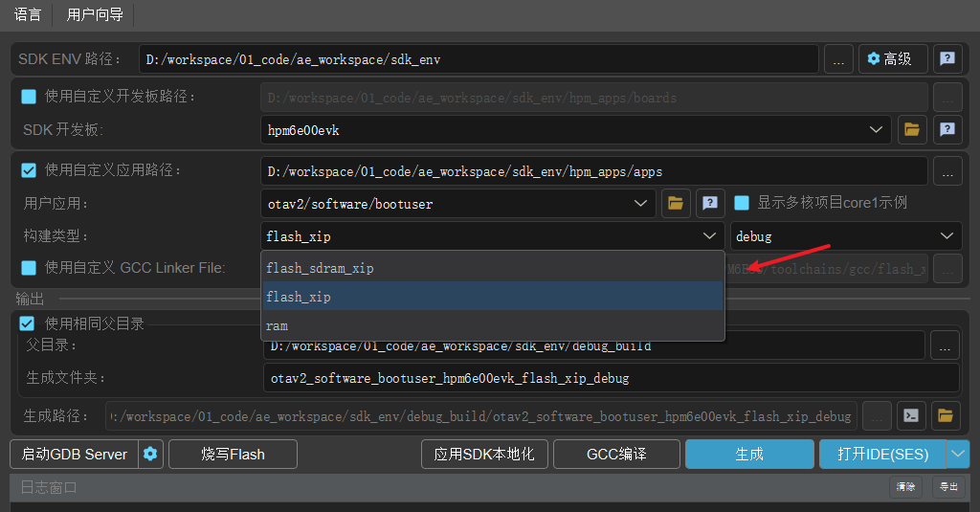Image resolution: width=980 pixels, height=512 pixels.
Task: Open GDB Server settings gear
Action: click(150, 455)
